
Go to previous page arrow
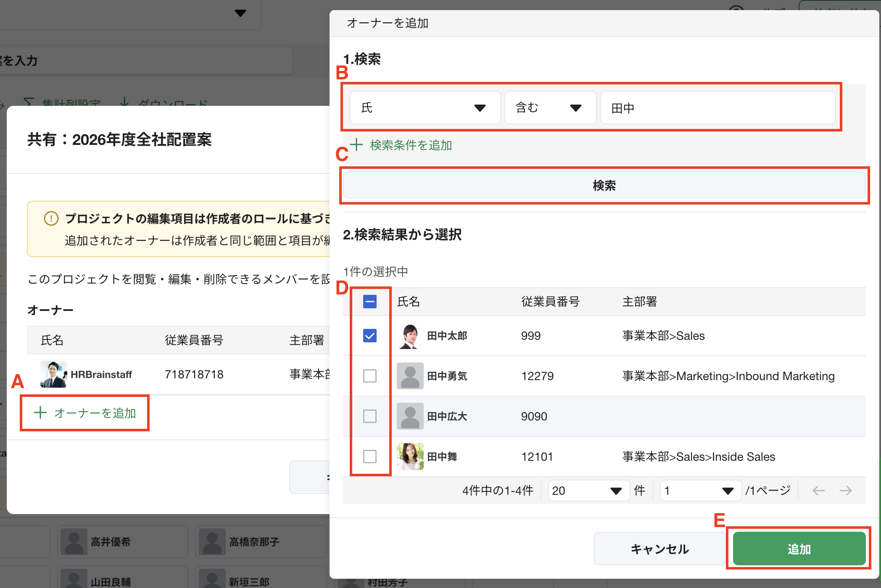coord(818,491)
